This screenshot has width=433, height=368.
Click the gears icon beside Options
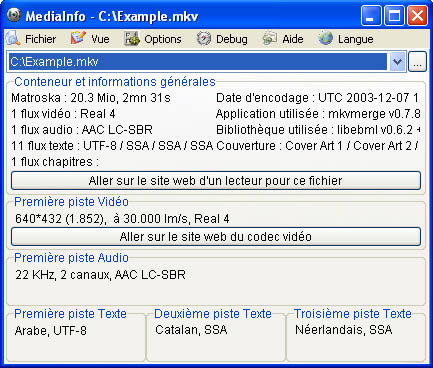pyautogui.click(x=132, y=38)
